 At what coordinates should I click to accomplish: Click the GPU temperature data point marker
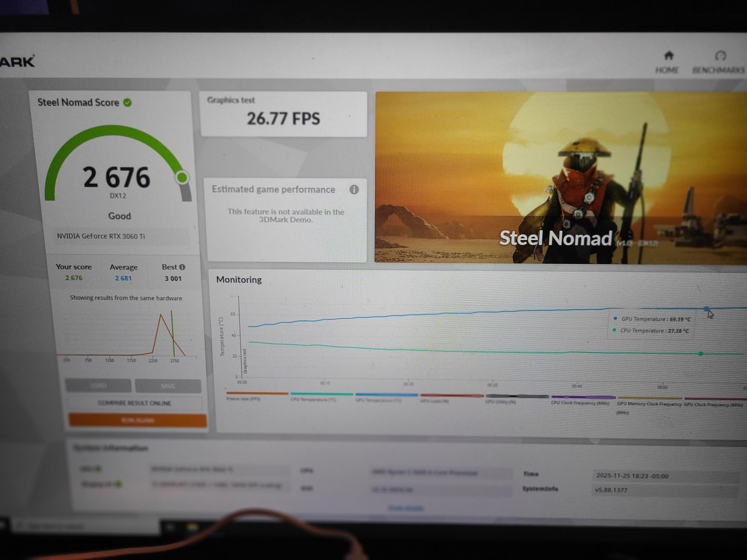[706, 309]
